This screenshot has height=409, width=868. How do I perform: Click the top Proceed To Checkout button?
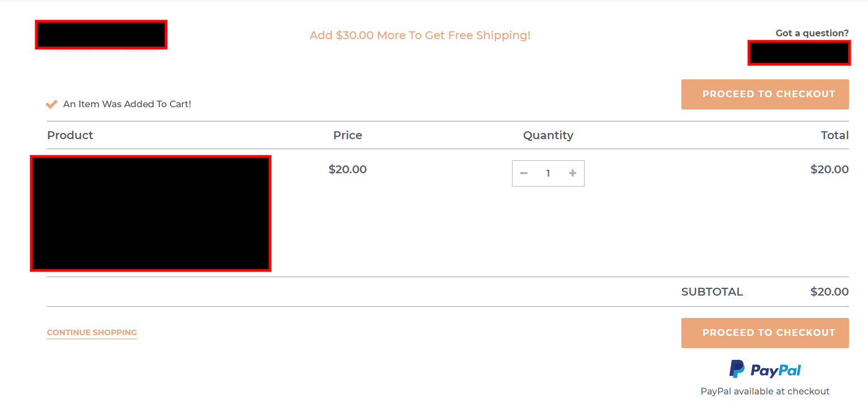tap(765, 94)
